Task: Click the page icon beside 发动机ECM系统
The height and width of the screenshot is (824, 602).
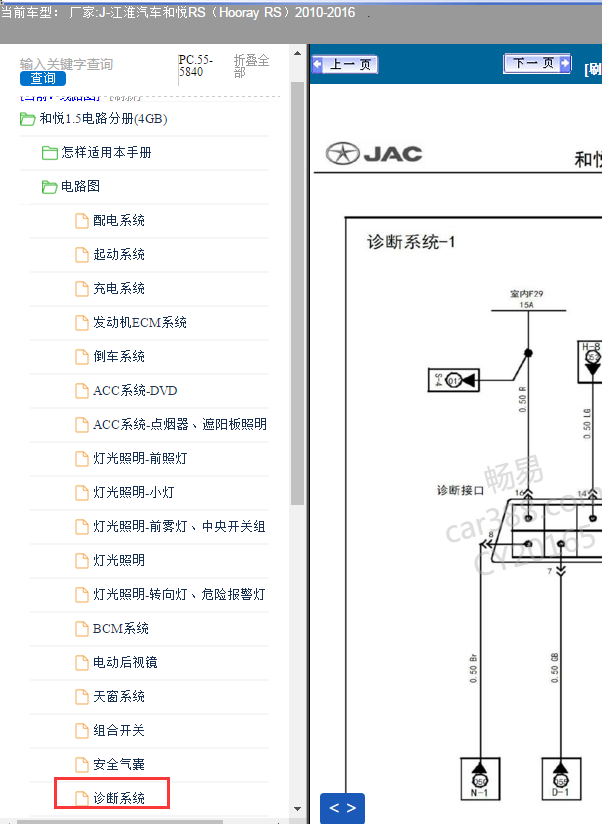Action: 82,323
